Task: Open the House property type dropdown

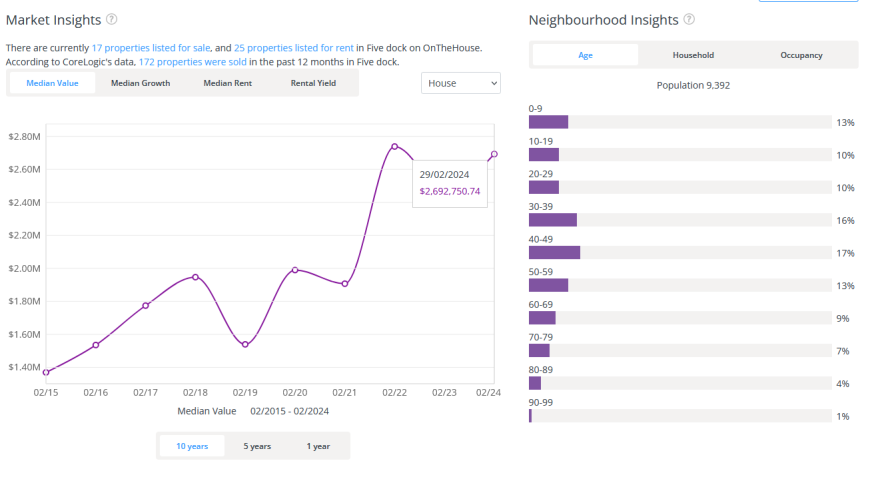Action: click(x=461, y=83)
